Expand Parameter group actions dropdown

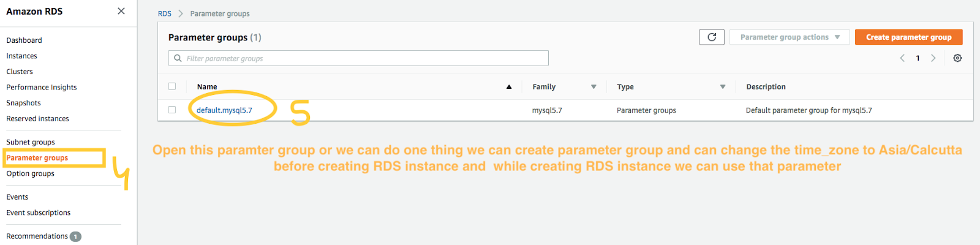[x=790, y=37]
